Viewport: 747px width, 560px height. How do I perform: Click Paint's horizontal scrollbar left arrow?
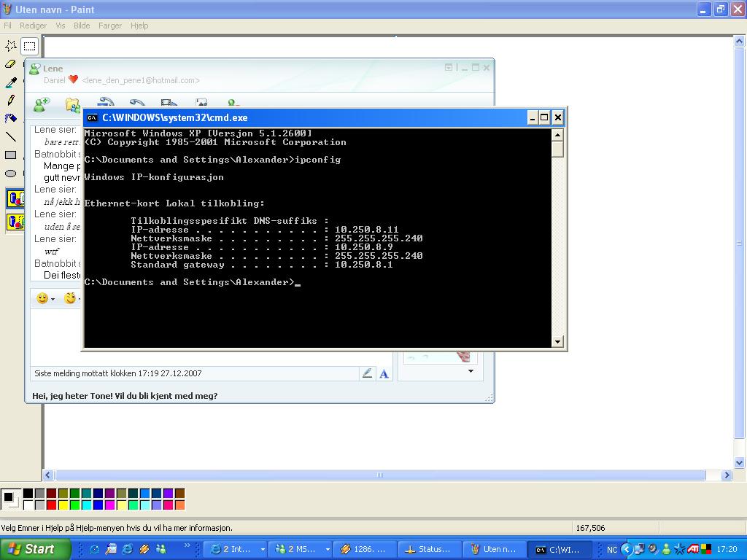[x=48, y=475]
